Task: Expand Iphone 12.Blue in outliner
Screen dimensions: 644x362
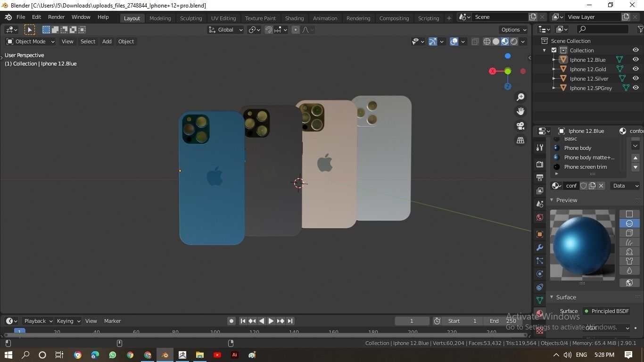Action: (x=554, y=60)
